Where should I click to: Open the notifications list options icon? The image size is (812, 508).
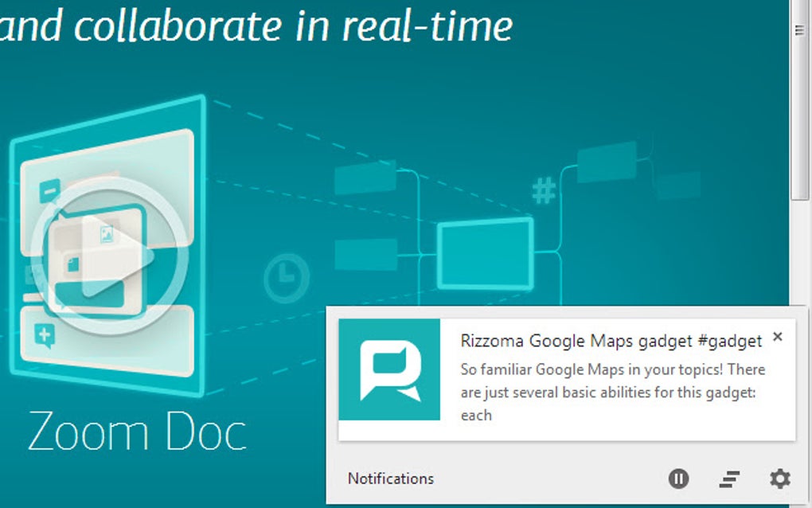(x=729, y=478)
